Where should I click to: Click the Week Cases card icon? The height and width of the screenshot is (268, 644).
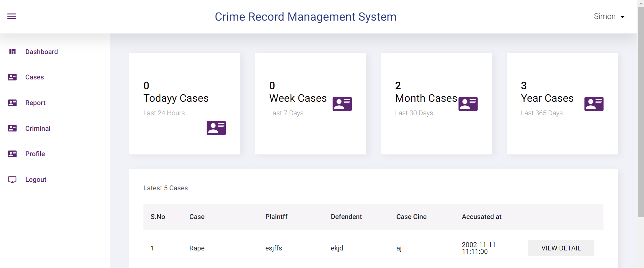342,104
